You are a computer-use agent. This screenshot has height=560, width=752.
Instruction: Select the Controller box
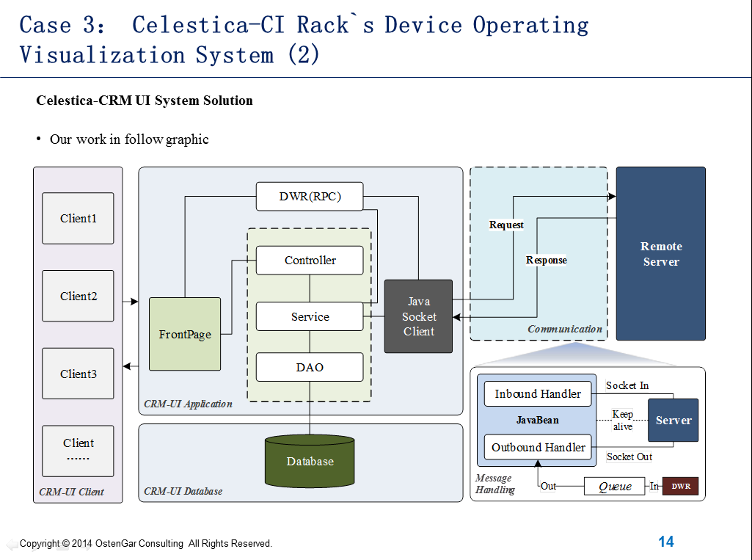click(x=310, y=260)
